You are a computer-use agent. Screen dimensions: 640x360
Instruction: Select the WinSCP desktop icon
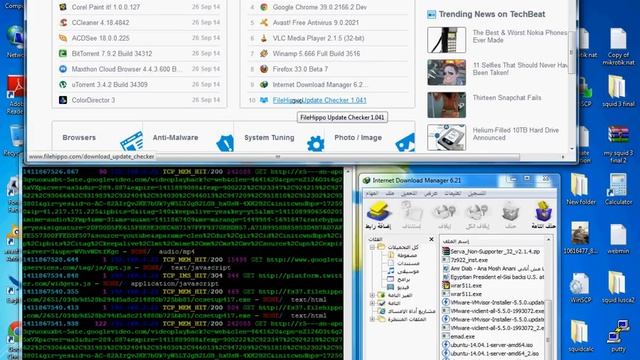(x=580, y=284)
